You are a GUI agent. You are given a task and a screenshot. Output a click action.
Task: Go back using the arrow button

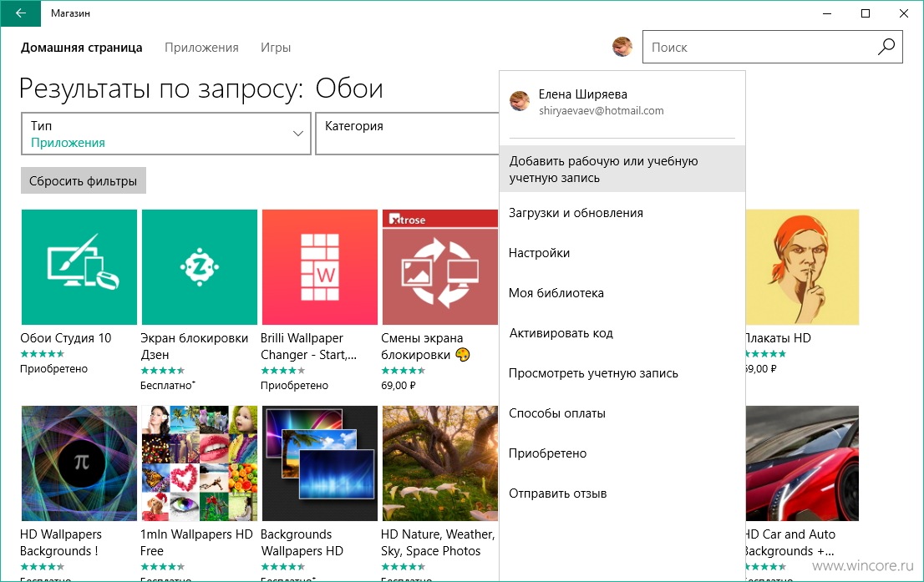[21, 13]
